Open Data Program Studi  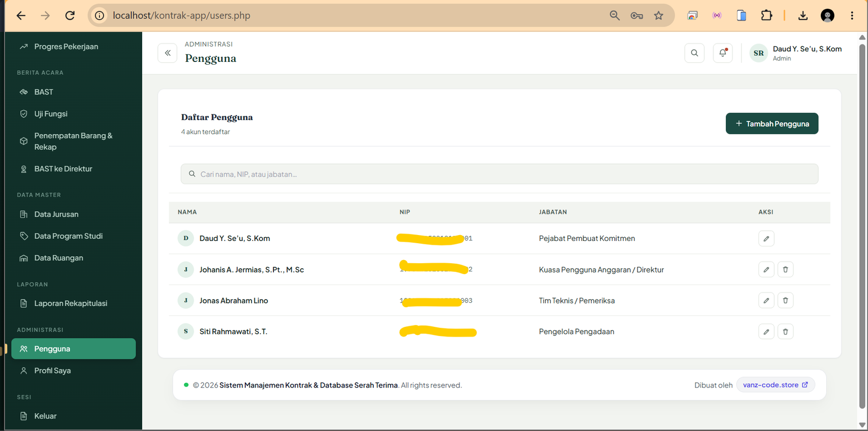coord(73,236)
